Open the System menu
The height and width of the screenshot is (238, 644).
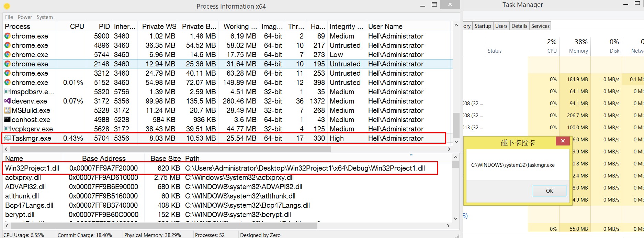coord(45,17)
